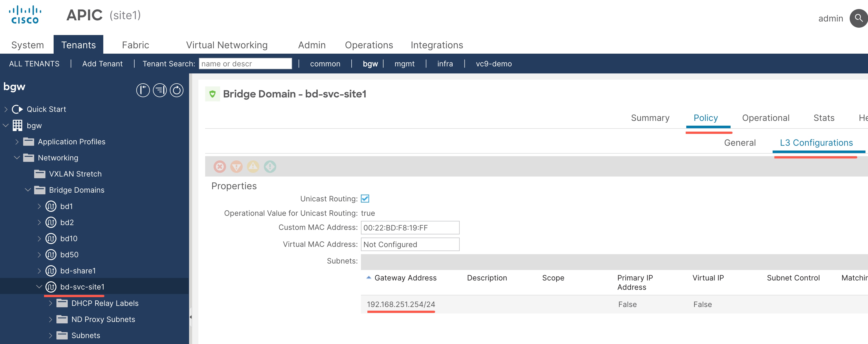Expand the Subnets tree node
868x344 pixels.
click(x=50, y=336)
